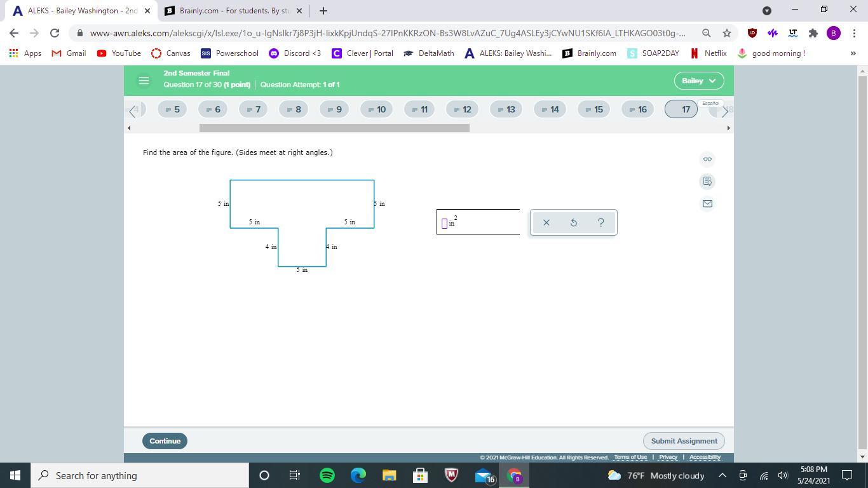Screen dimensions: 868x488
Task: Jump to question 14
Action: click(550, 109)
